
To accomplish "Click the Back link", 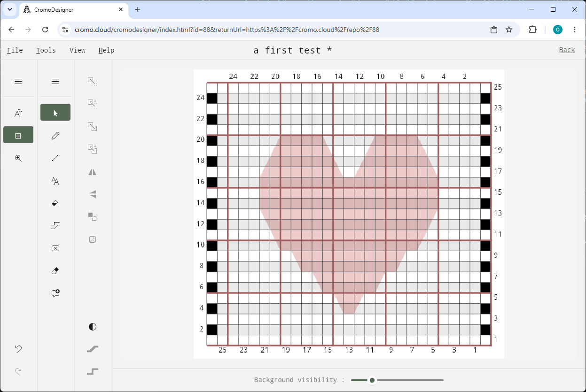I will [567, 50].
